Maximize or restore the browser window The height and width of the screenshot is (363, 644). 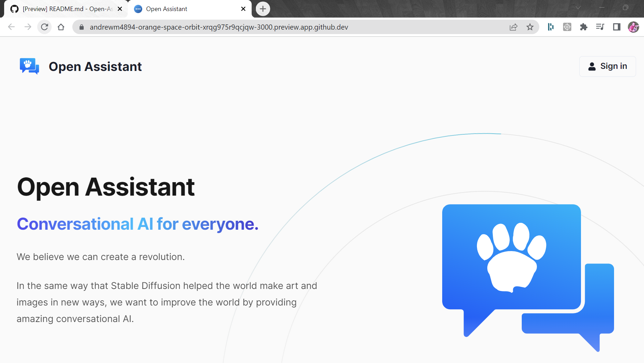pos(625,8)
